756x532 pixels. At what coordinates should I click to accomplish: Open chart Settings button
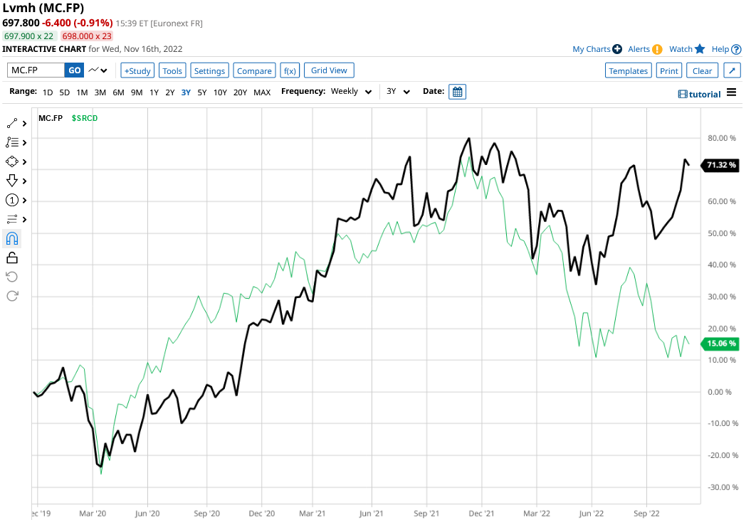pyautogui.click(x=209, y=70)
